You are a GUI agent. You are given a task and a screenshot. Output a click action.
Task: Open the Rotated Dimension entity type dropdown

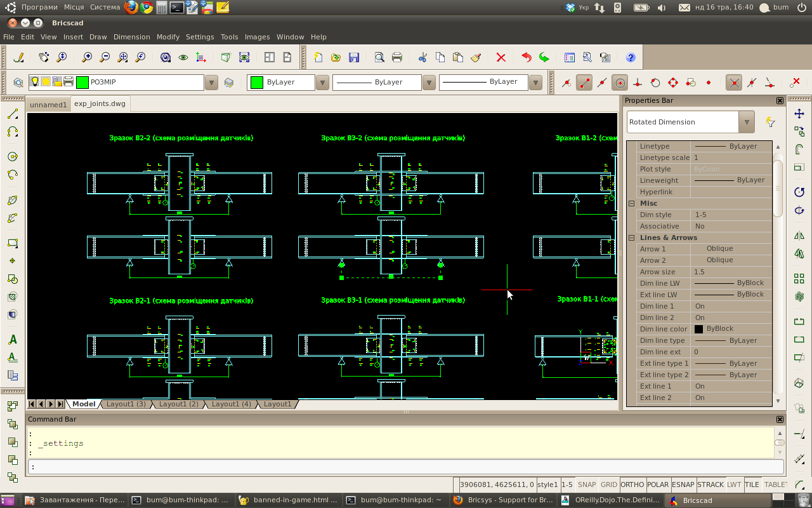[x=747, y=121]
